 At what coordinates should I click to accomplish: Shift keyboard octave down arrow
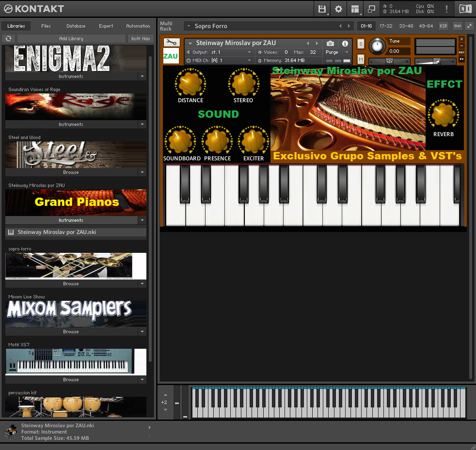pyautogui.click(x=165, y=410)
